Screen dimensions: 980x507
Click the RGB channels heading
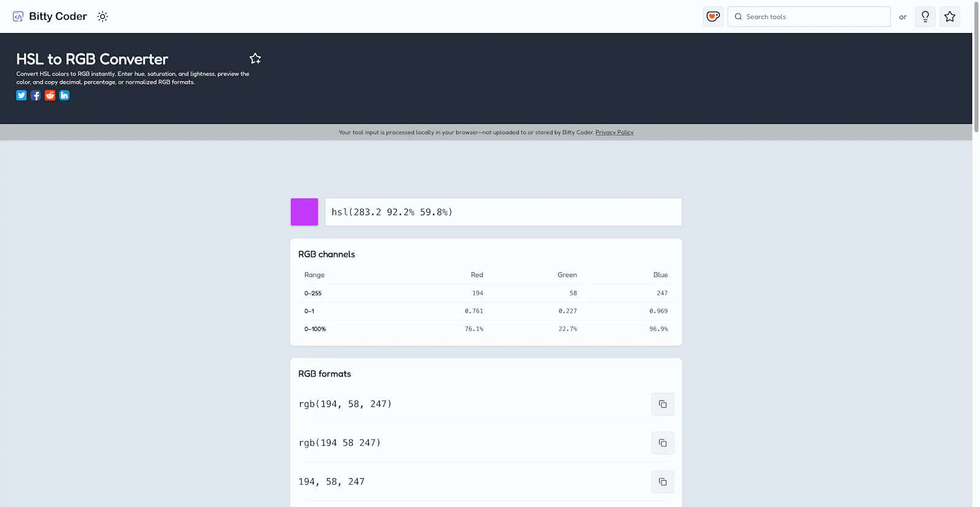[x=326, y=254]
